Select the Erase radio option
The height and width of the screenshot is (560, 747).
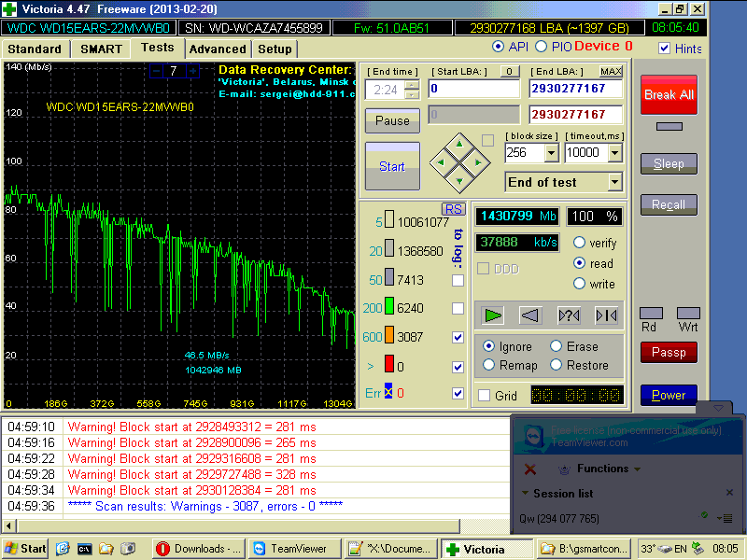pyautogui.click(x=556, y=346)
